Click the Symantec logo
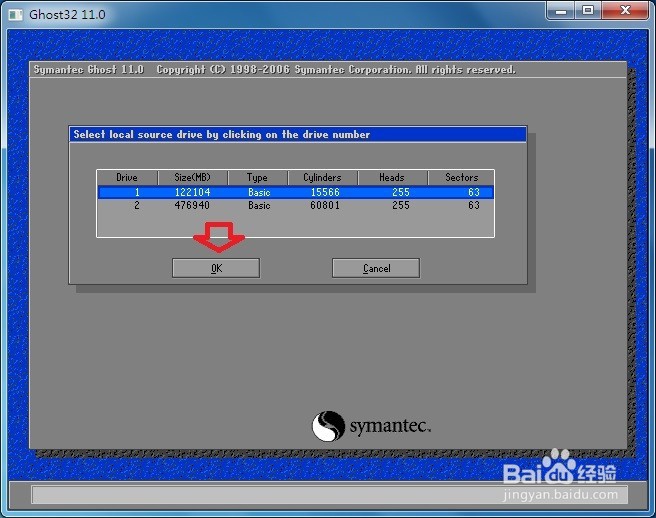 371,426
